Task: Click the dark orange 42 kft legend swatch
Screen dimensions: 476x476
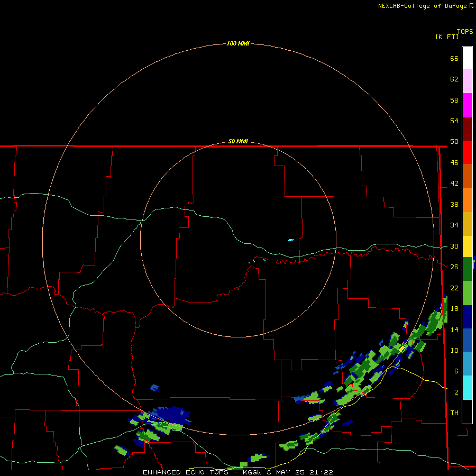Action: pos(467,176)
